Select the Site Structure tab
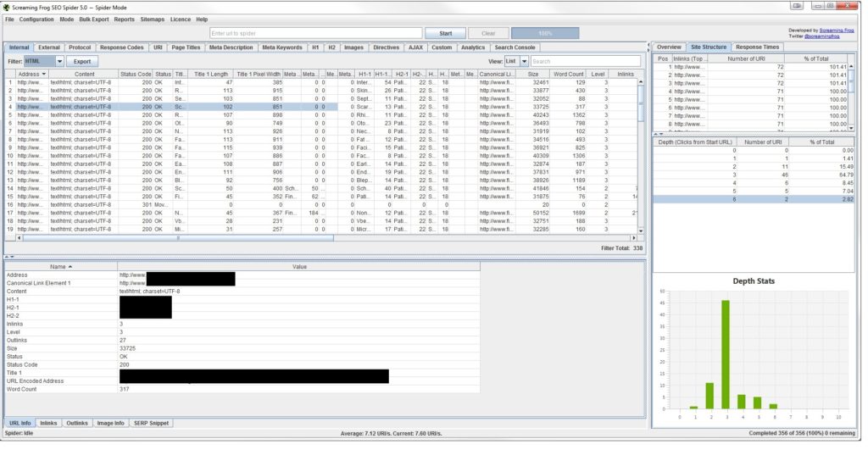The image size is (868, 450). coord(709,47)
